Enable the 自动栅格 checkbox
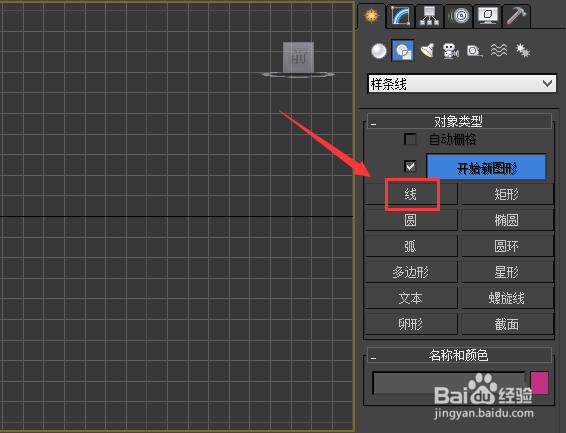The image size is (566, 433). coord(410,139)
